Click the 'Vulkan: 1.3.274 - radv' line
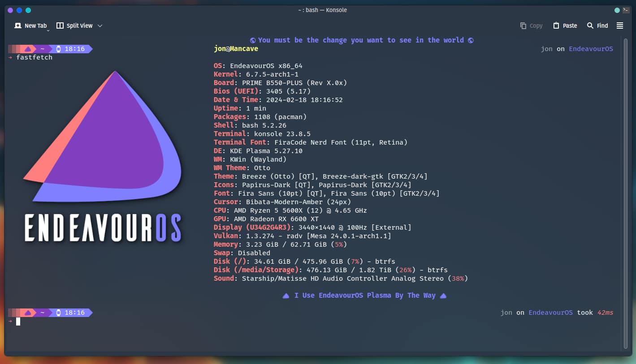The height and width of the screenshot is (364, 636). (x=303, y=236)
